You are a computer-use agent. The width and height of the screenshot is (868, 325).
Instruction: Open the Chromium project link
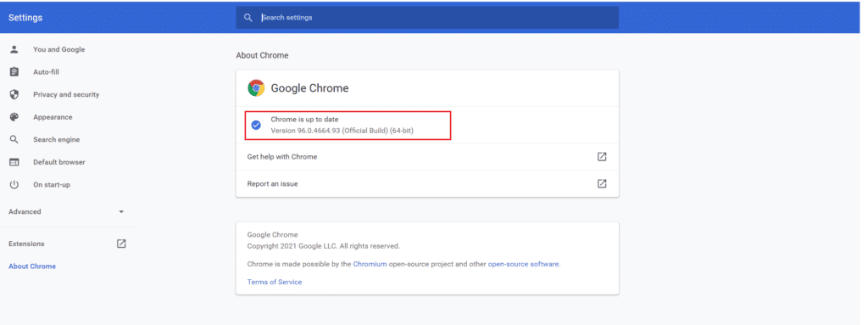[370, 264]
